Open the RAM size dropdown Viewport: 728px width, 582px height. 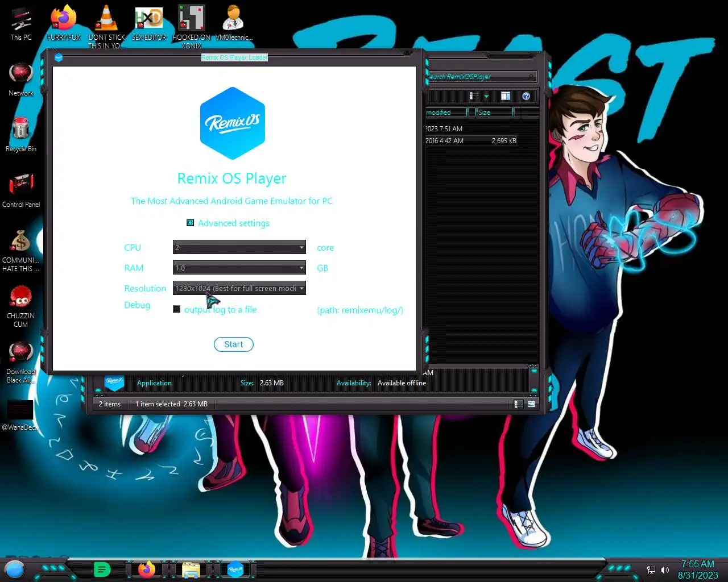coord(239,268)
